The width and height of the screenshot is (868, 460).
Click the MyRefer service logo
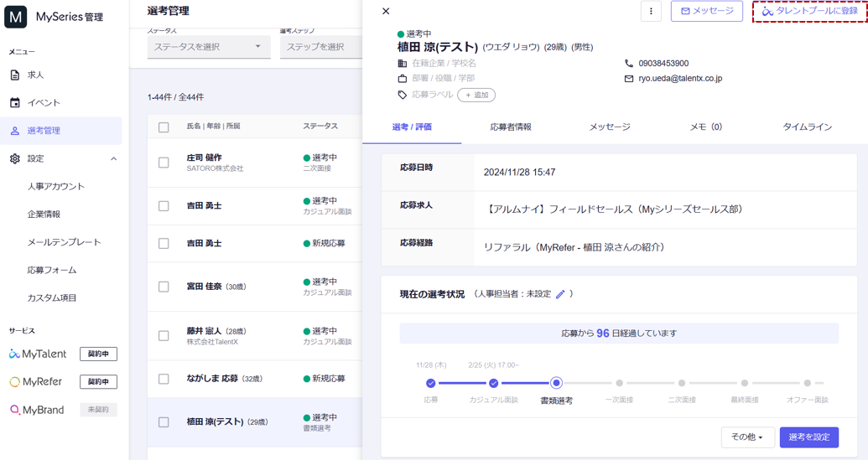(x=36, y=382)
